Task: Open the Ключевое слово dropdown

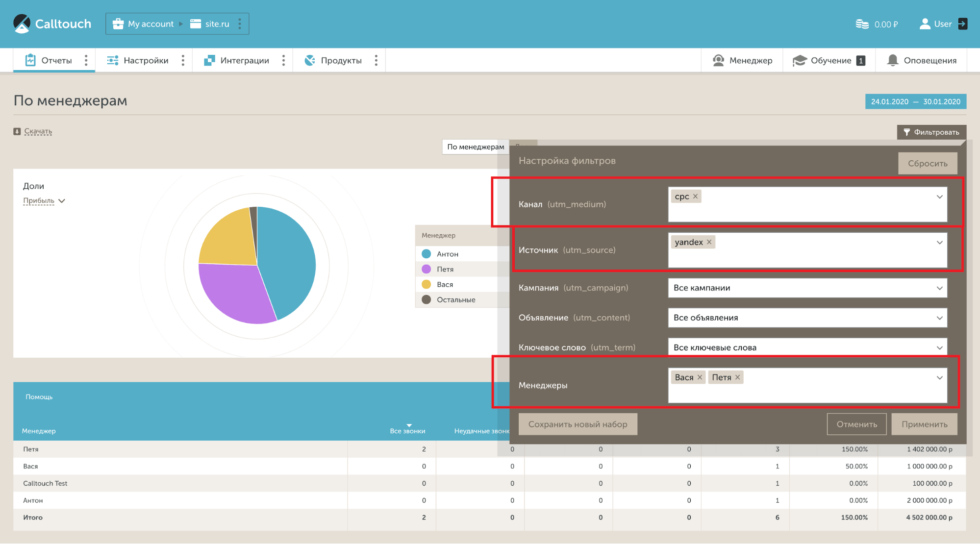Action: pos(807,347)
